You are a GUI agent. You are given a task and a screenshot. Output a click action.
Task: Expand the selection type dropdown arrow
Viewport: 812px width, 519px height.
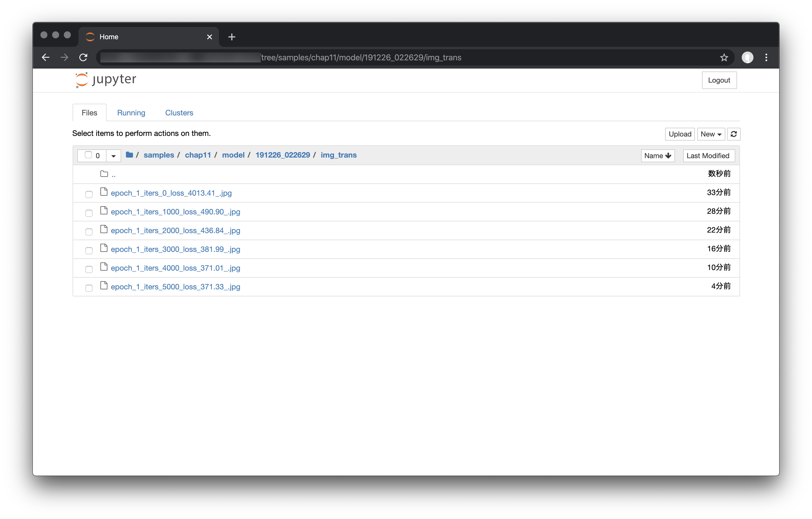[114, 156]
